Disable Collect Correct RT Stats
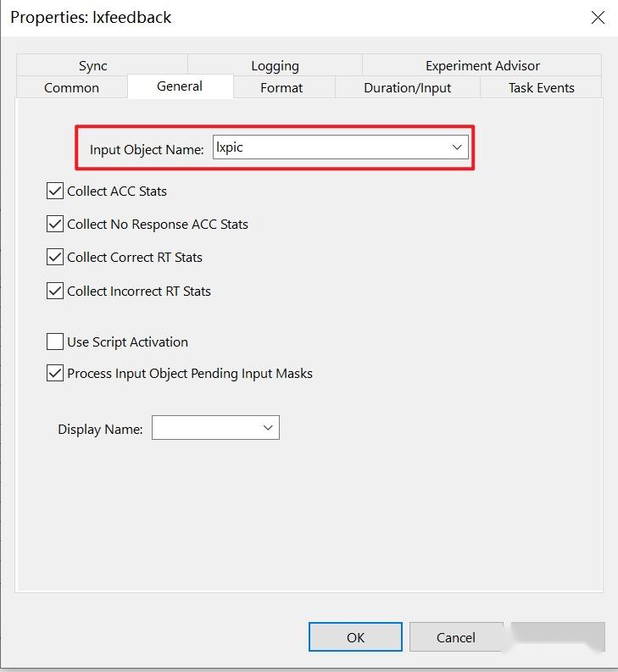 point(55,257)
